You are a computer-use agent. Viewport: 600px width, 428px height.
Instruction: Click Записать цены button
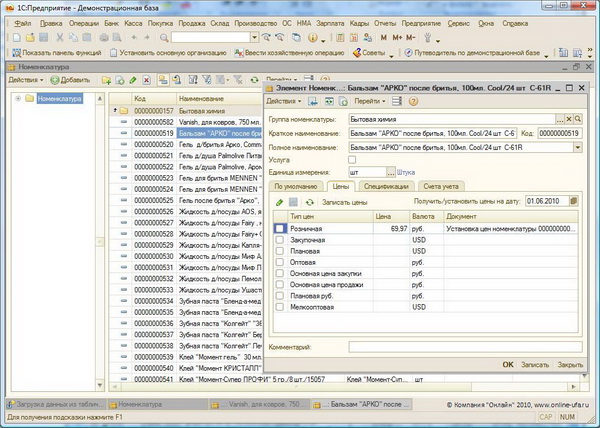click(344, 202)
